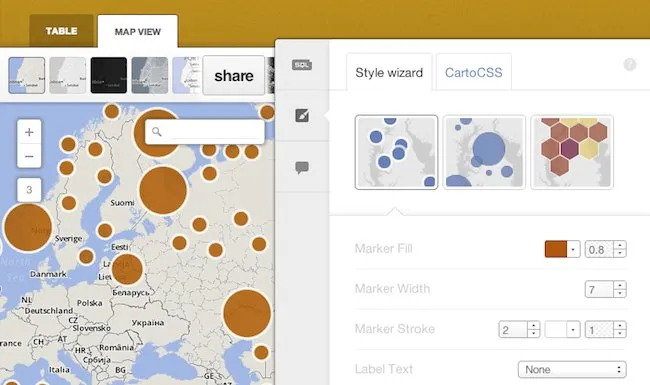This screenshot has width=650, height=385.
Task: Select the light blue default basemap thumbnail
Action: 27,75
